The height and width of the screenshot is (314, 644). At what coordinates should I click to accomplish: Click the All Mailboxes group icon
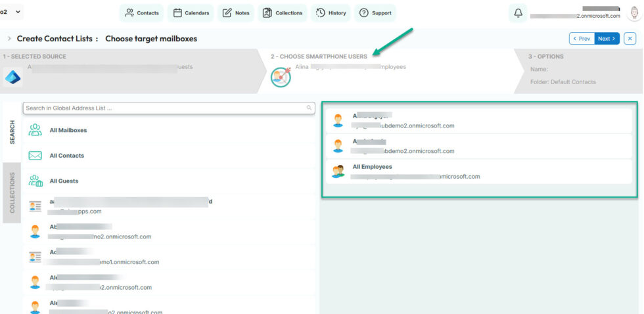[35, 130]
